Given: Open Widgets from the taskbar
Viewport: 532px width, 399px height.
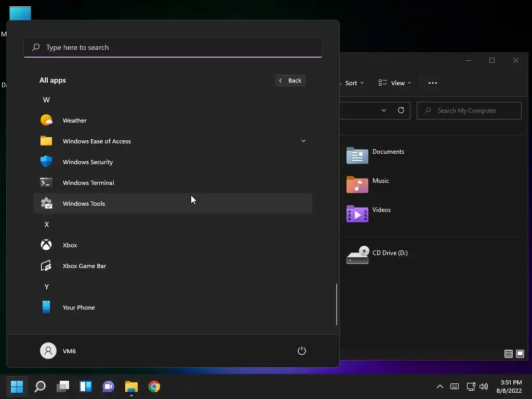Looking at the screenshot, I should tap(86, 387).
